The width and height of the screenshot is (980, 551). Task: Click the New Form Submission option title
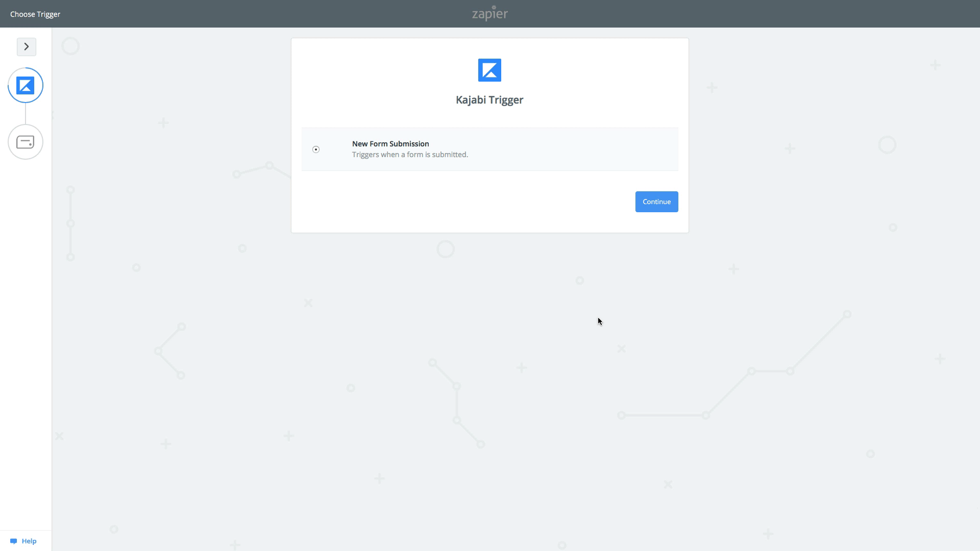[x=390, y=144]
